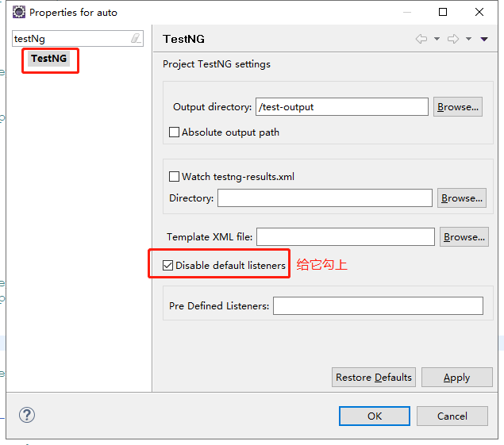
Task: Click the forward navigation arrow icon
Action: [x=453, y=39]
